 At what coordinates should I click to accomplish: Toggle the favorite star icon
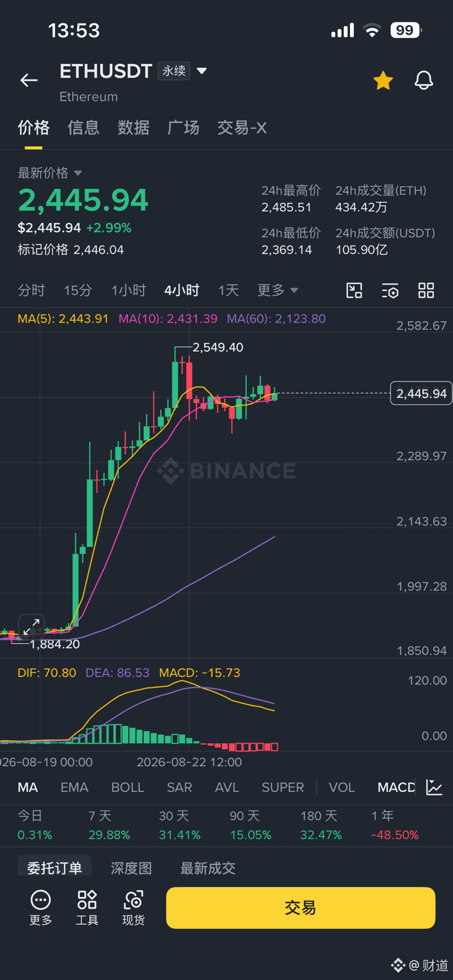[x=383, y=80]
